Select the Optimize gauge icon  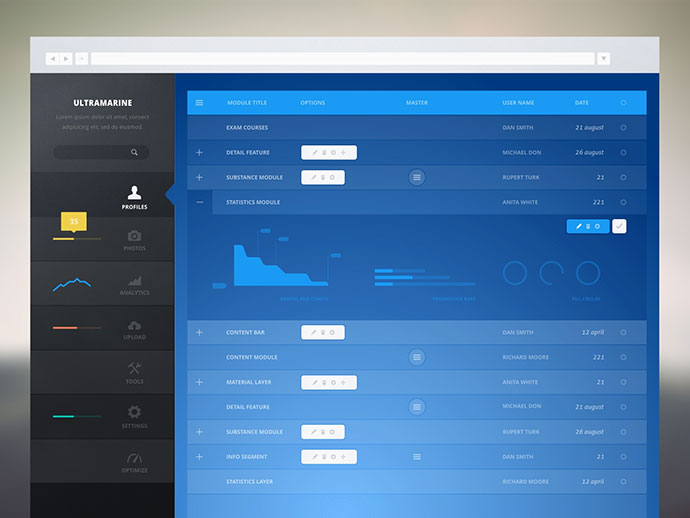coord(134,458)
